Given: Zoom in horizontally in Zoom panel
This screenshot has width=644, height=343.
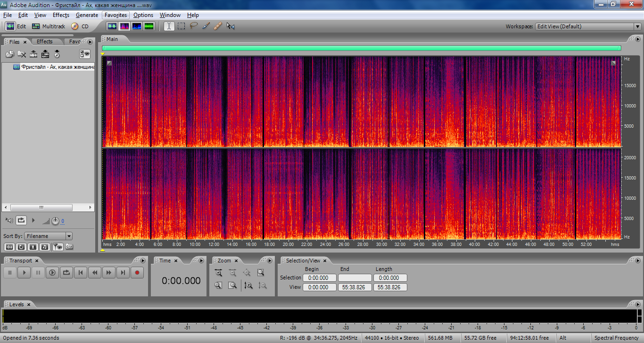Looking at the screenshot, I should coord(218,272).
